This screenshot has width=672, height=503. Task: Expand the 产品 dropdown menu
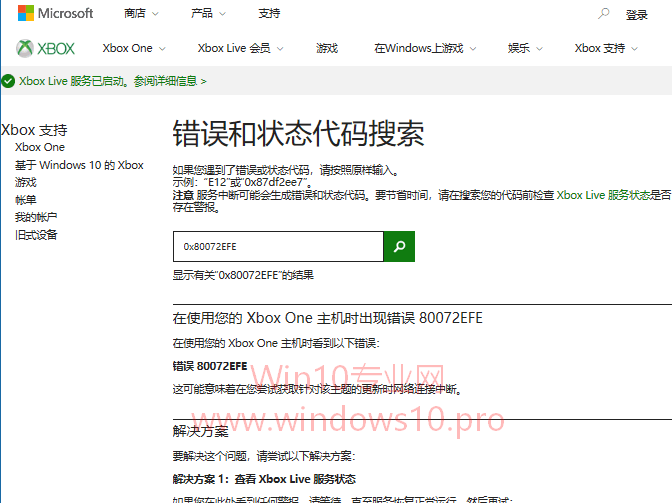point(208,14)
